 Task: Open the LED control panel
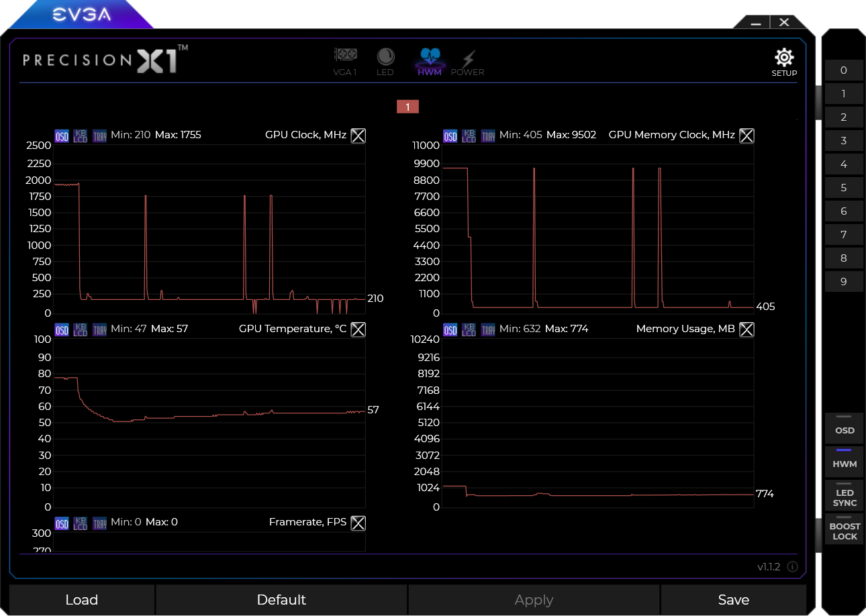click(x=385, y=61)
